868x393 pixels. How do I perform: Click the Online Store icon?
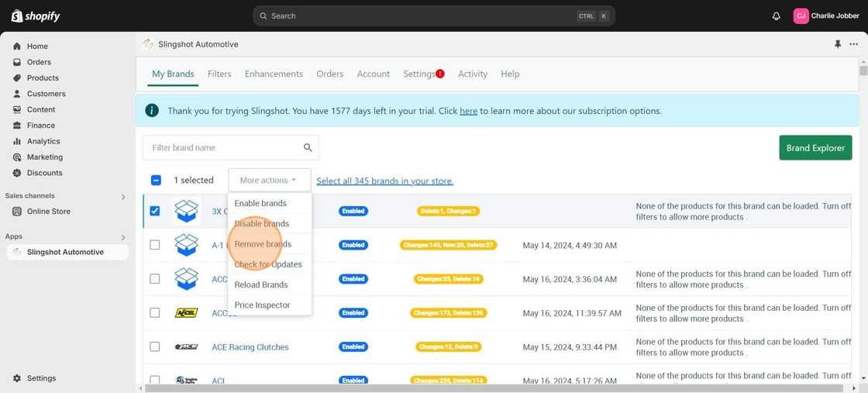17,212
